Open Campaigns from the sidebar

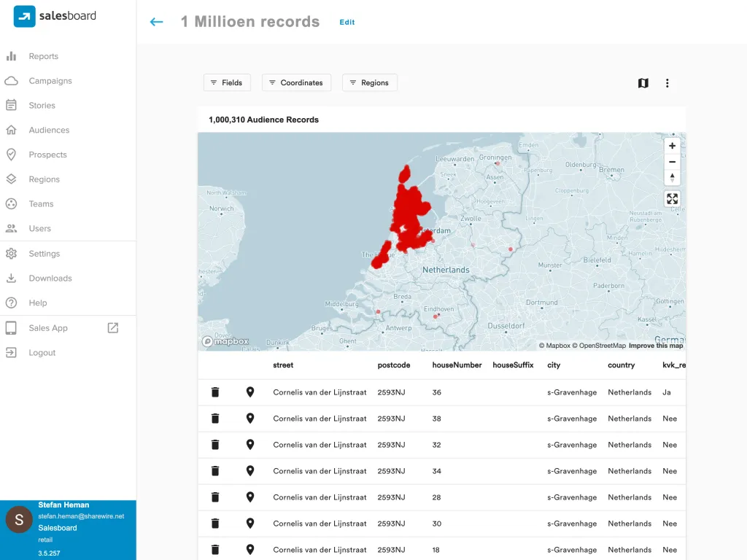[x=50, y=81]
